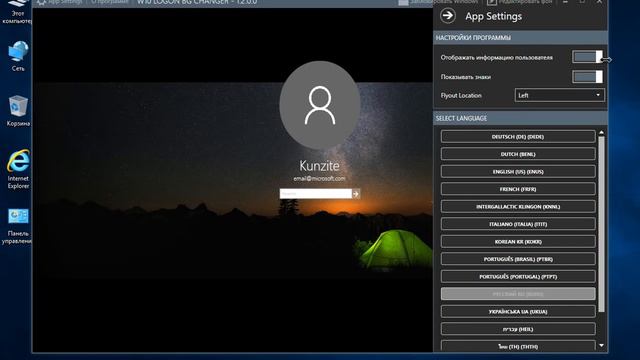This screenshot has height=360, width=640.
Task: Select Korean KR language
Action: pos(518,242)
